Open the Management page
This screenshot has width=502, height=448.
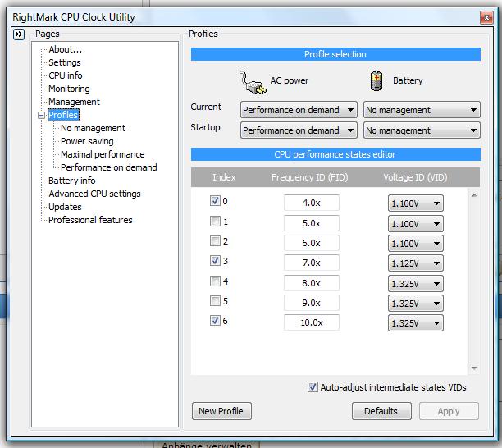point(75,102)
